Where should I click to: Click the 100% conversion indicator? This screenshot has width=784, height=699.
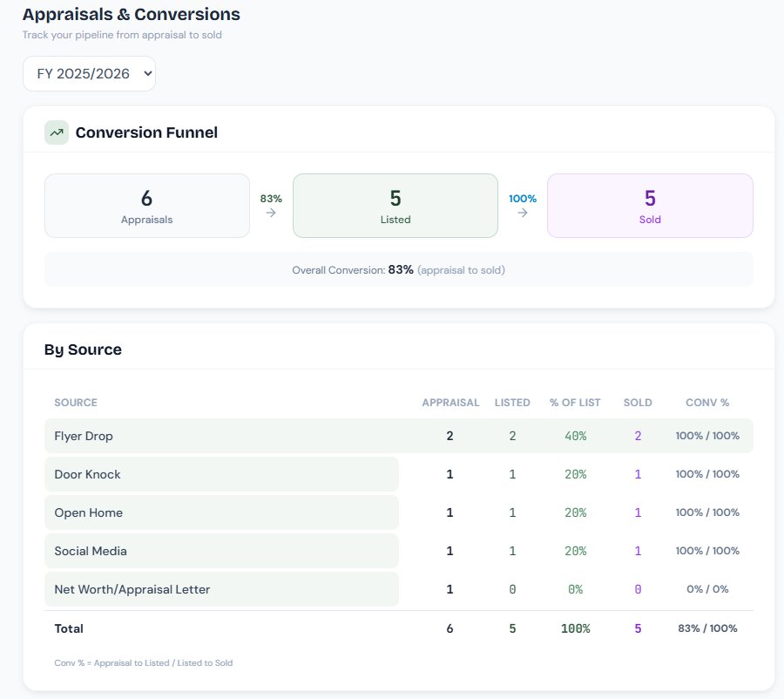point(522,198)
